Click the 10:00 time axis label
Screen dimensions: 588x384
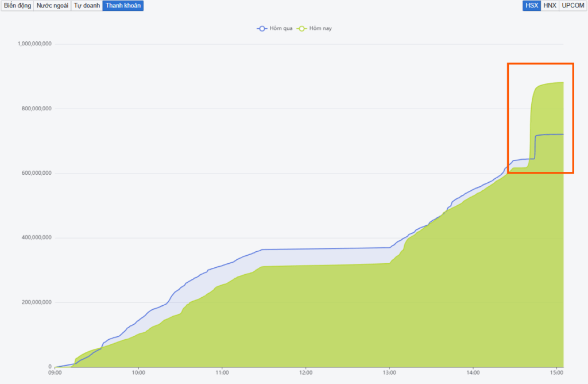[138, 373]
